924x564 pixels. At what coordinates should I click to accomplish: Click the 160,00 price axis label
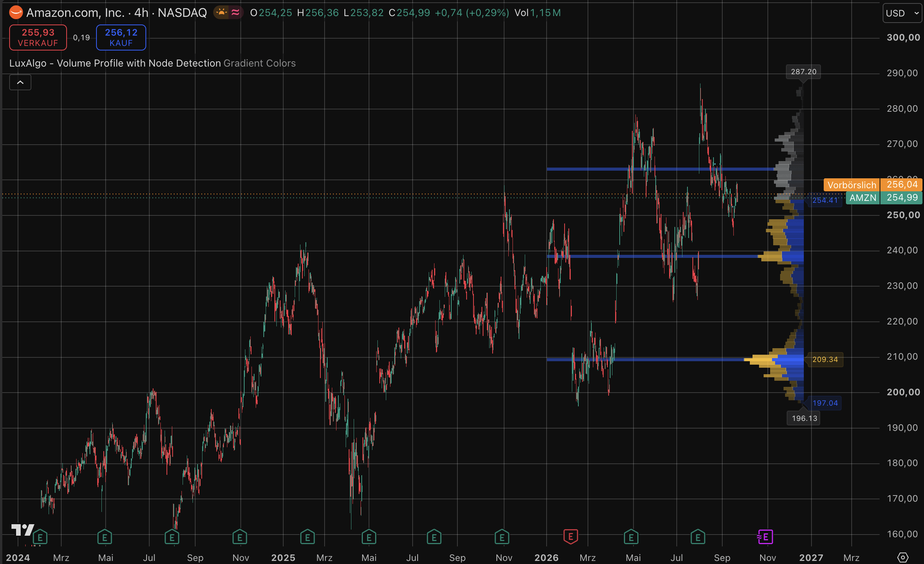[x=903, y=534]
